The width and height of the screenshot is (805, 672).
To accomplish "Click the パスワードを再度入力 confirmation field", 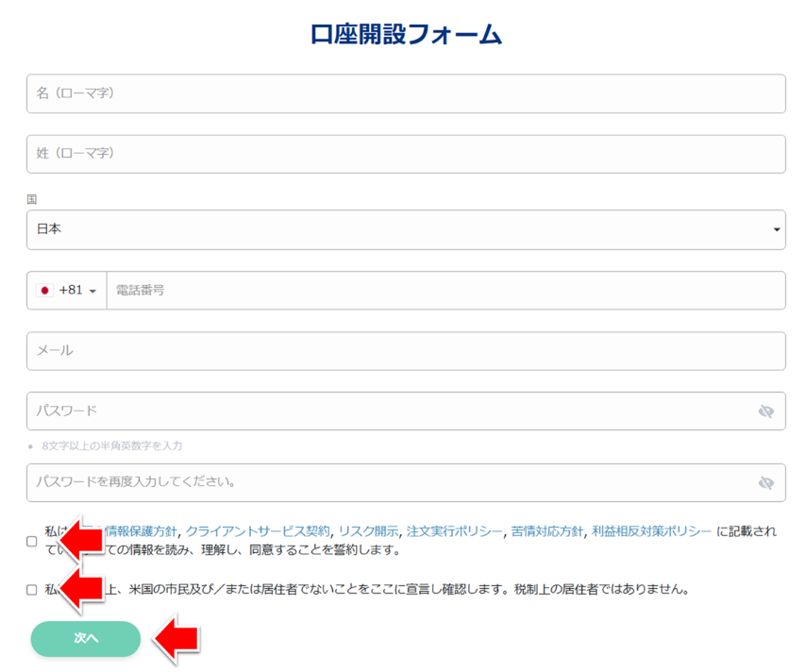I will tap(387, 482).
